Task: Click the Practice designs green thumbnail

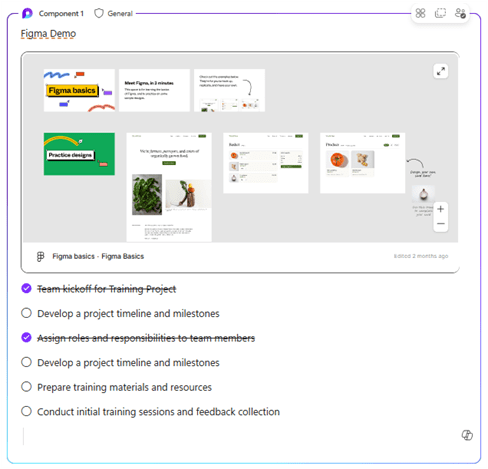Action: (79, 154)
